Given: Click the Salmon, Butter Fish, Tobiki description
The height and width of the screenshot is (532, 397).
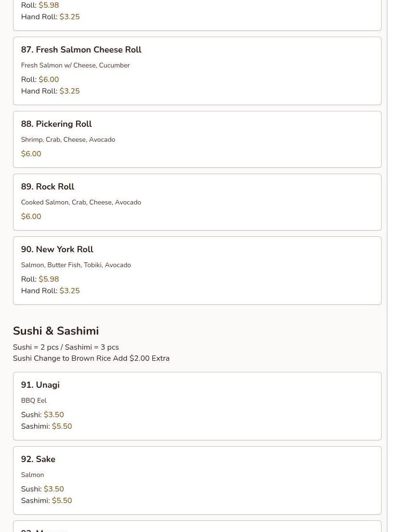Looking at the screenshot, I should [76, 265].
